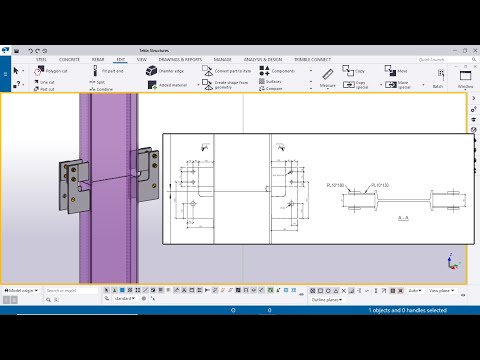
Task: Toggle the green triangle selection switch
Action: coord(114,290)
